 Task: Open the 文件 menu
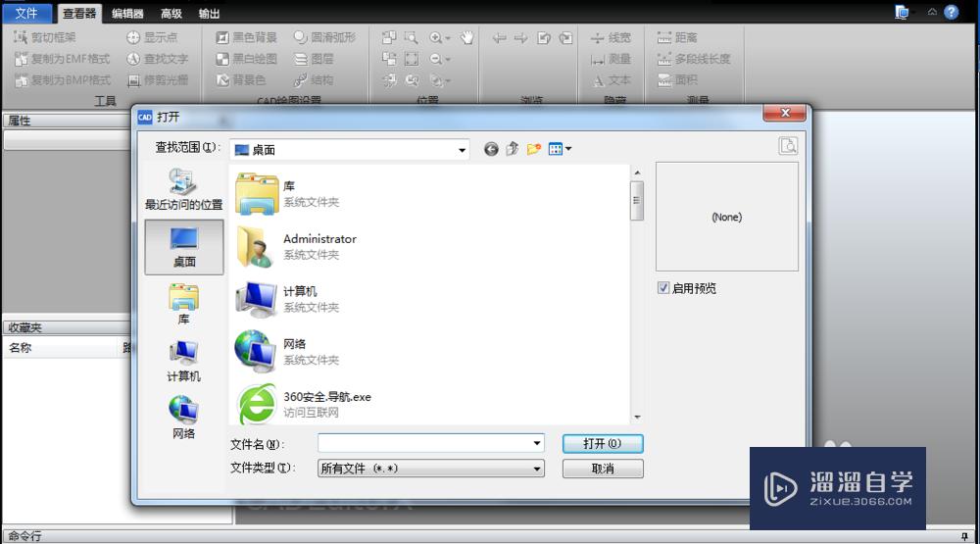point(26,13)
